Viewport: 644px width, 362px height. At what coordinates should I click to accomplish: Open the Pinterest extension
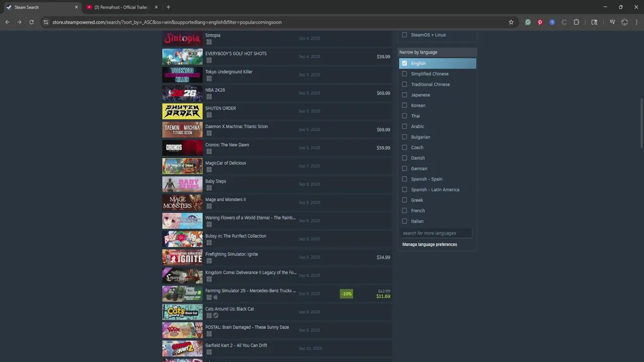coord(540,22)
